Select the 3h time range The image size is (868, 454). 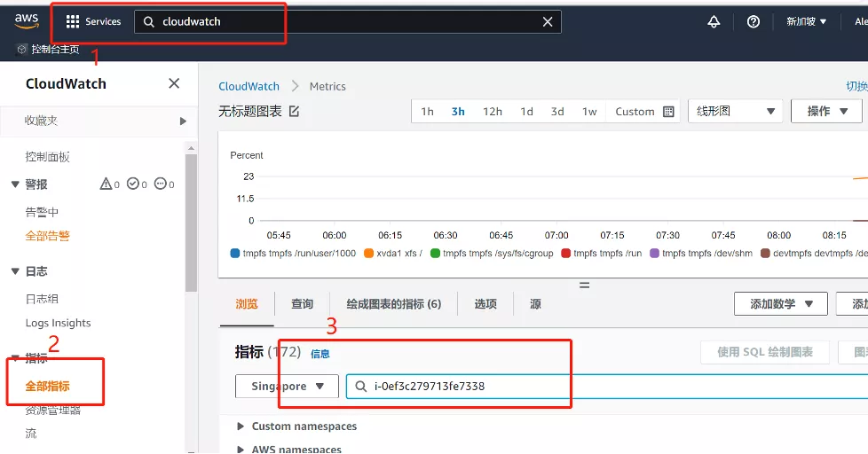pos(458,112)
